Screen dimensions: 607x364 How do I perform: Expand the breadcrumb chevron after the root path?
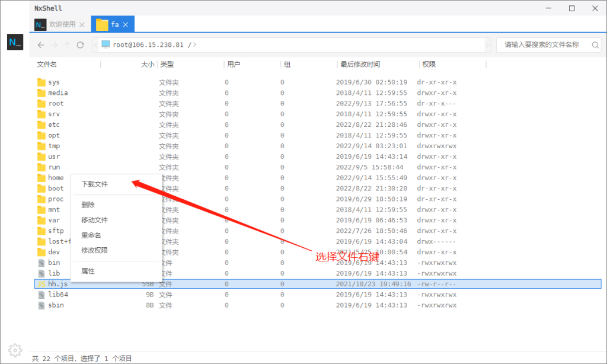click(x=487, y=44)
